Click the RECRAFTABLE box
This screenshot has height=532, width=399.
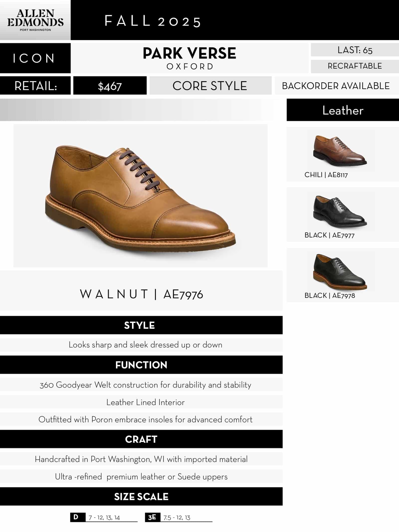tap(355, 66)
